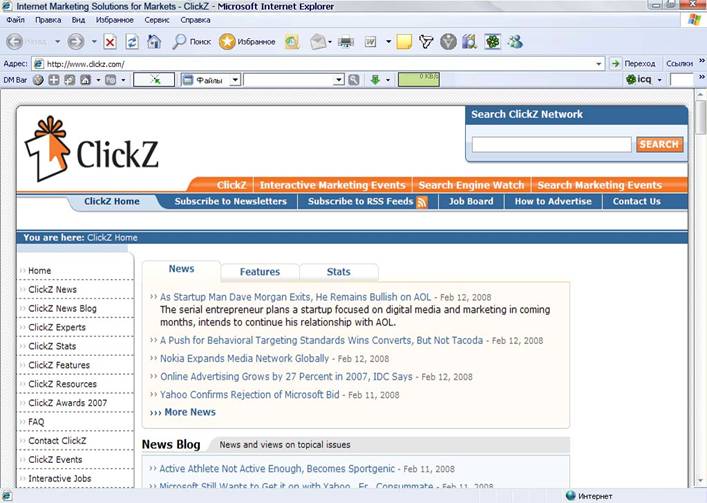The width and height of the screenshot is (707, 503).
Task: Open ClickZ Experts sidebar link
Action: point(57,327)
